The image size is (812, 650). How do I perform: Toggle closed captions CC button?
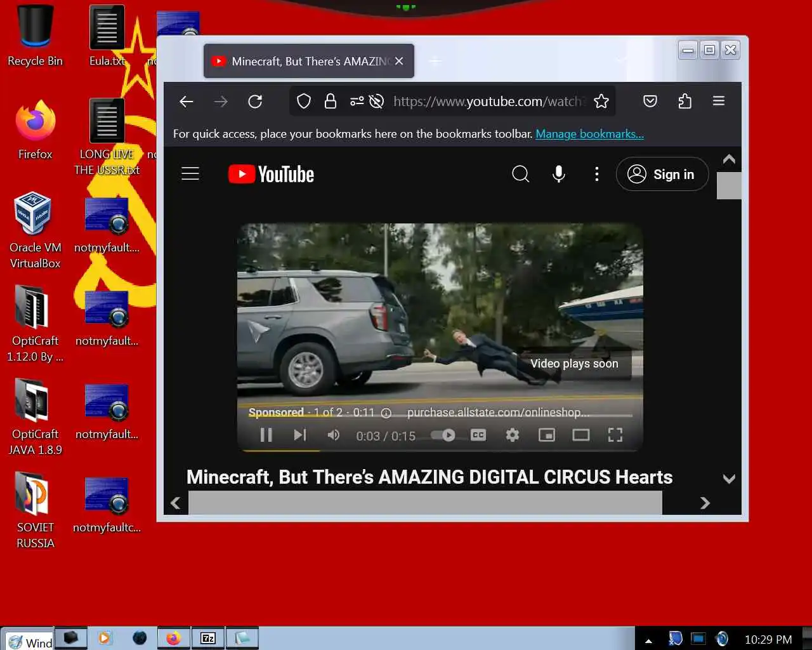click(478, 435)
